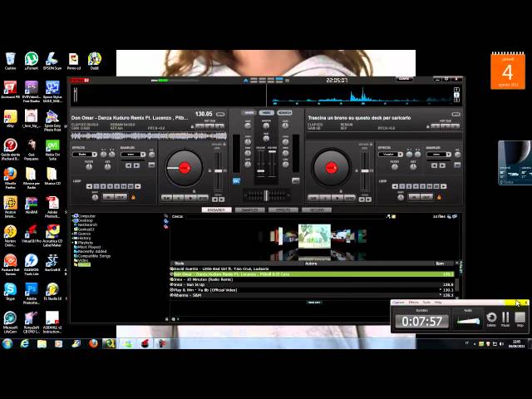This screenshot has height=399, width=532.
Task: Select track 'Rihanna - S&M'
Action: click(312, 296)
